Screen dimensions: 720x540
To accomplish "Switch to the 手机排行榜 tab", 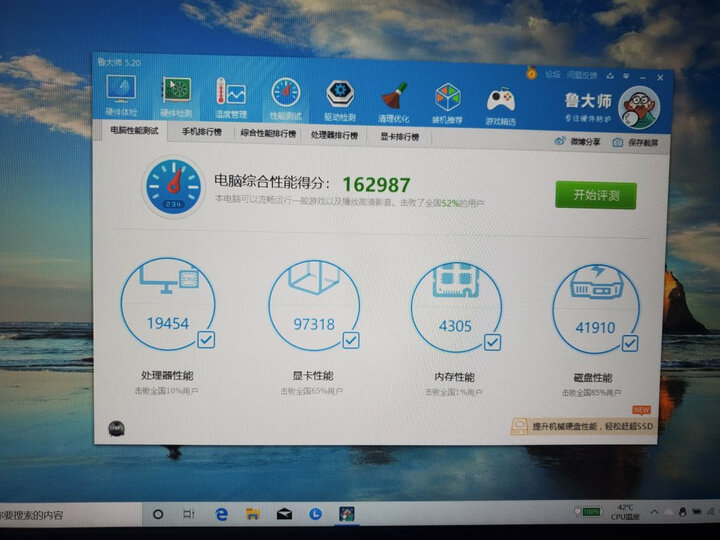I will tap(202, 132).
